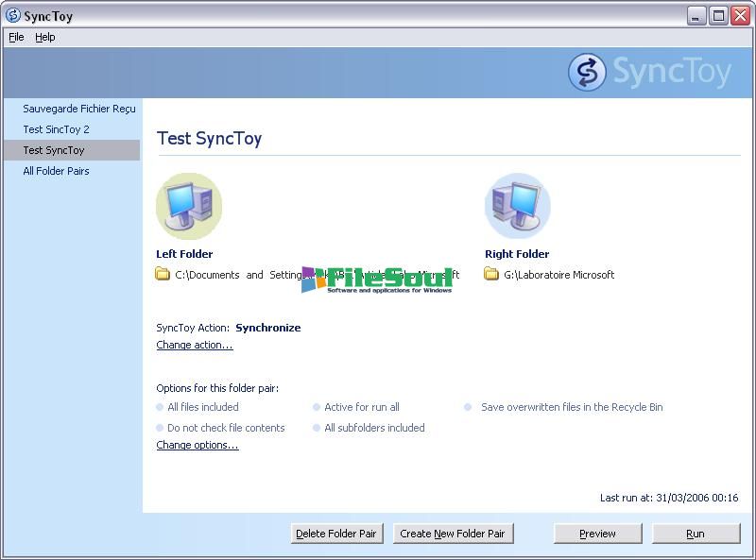
Task: Click the All subfolders included option
Action: 369,428
